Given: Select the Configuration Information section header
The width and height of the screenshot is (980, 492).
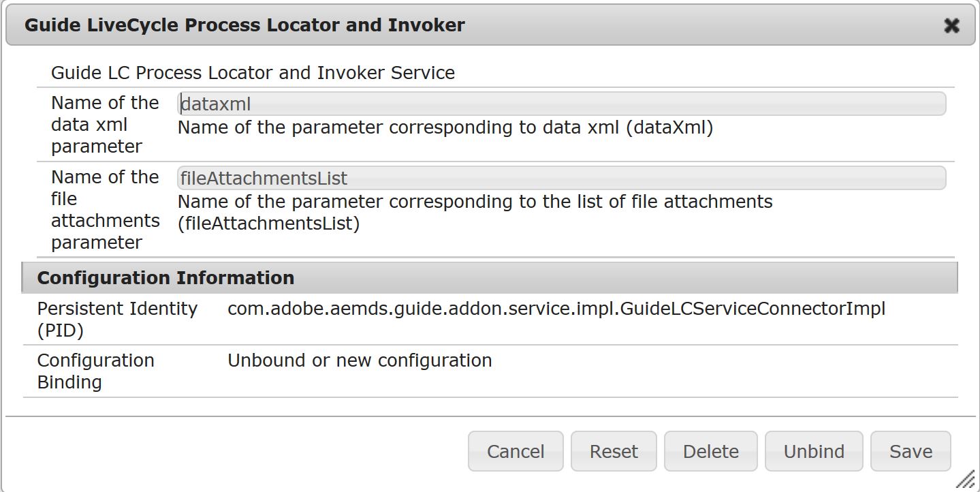Looking at the screenshot, I should coord(165,278).
